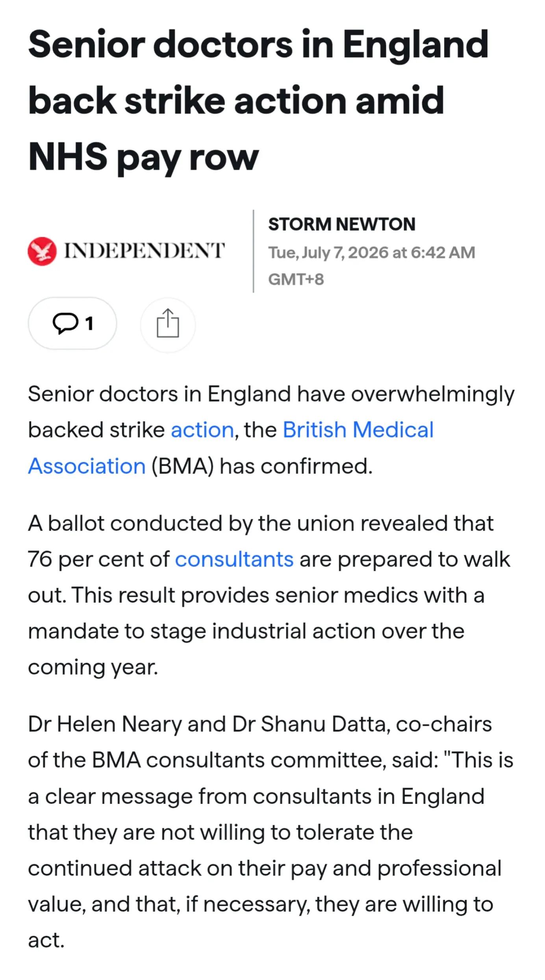The height and width of the screenshot is (980, 545).
Task: Click author name STORM NEWTON
Action: point(342,224)
